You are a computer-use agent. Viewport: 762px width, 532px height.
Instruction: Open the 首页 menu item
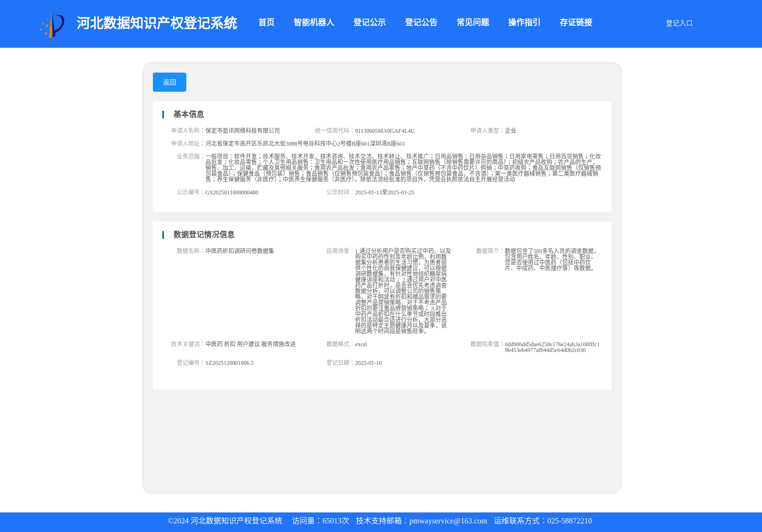click(x=266, y=22)
